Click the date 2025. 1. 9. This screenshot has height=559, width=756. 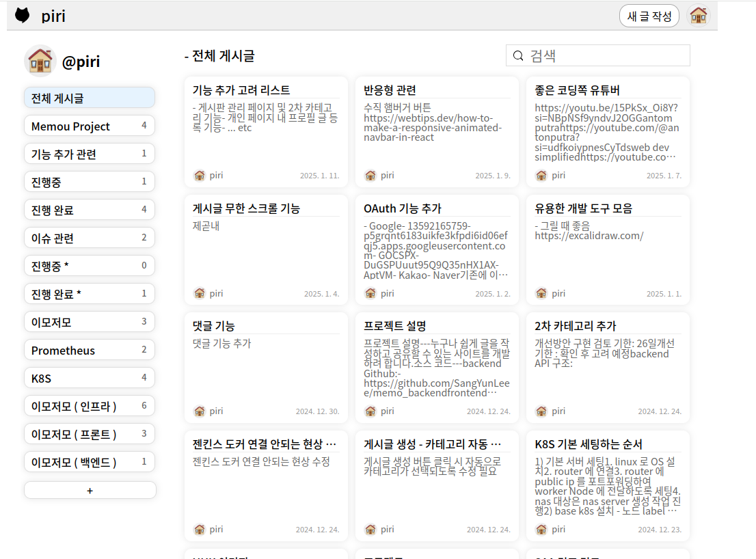pos(493,176)
